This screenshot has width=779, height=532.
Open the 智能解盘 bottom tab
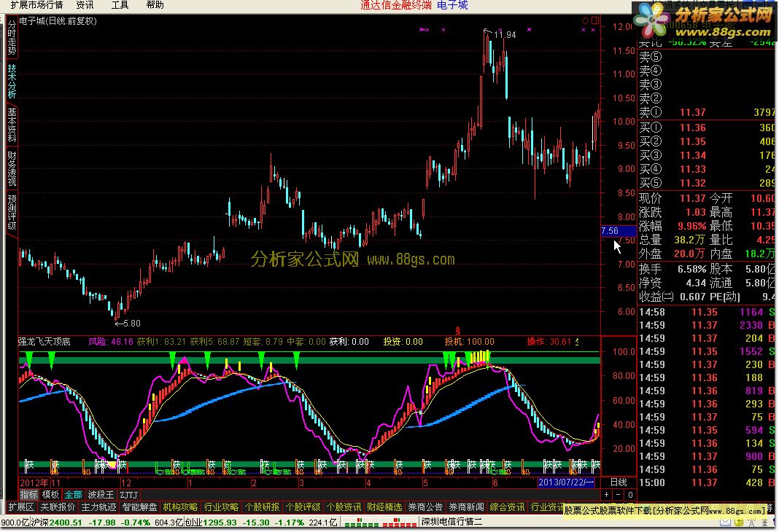[x=139, y=507]
